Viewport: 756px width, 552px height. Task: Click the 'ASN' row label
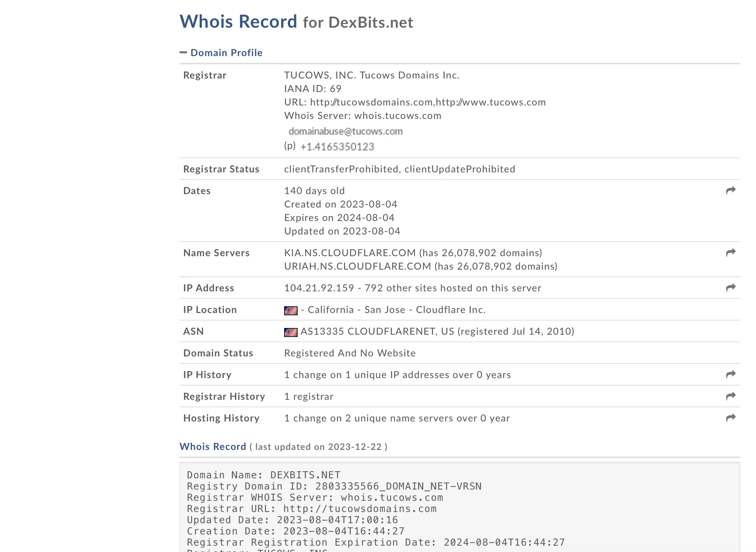[x=194, y=331]
